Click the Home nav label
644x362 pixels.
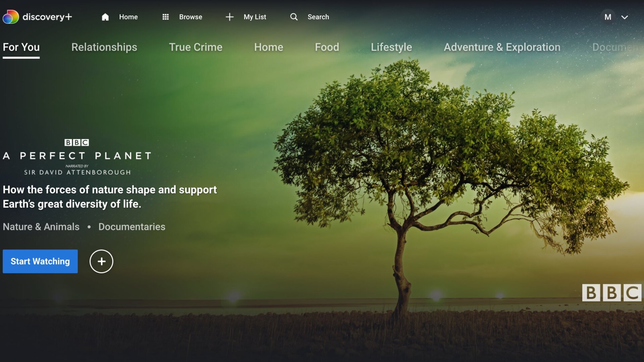pos(128,17)
